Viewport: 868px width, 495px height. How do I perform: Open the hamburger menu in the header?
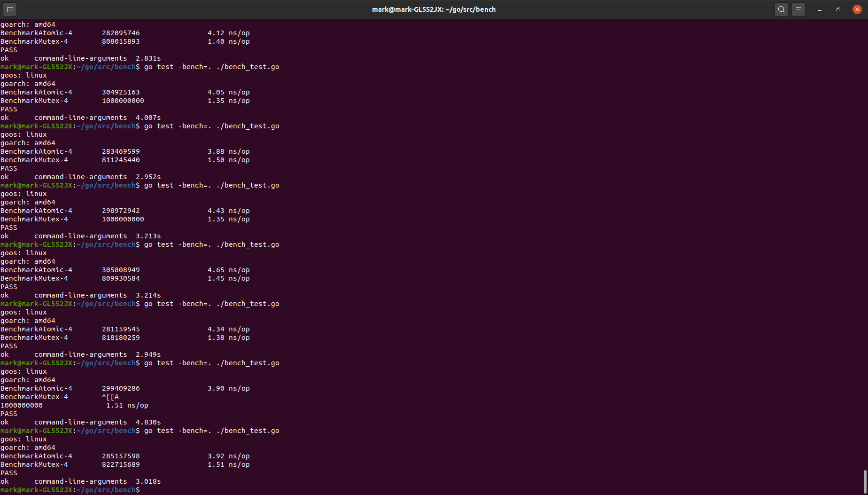click(x=798, y=9)
